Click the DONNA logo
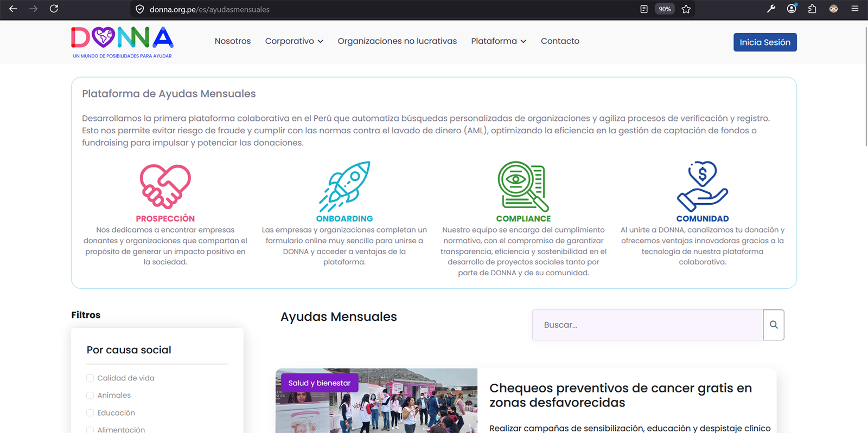Image resolution: width=868 pixels, height=433 pixels. tap(122, 42)
